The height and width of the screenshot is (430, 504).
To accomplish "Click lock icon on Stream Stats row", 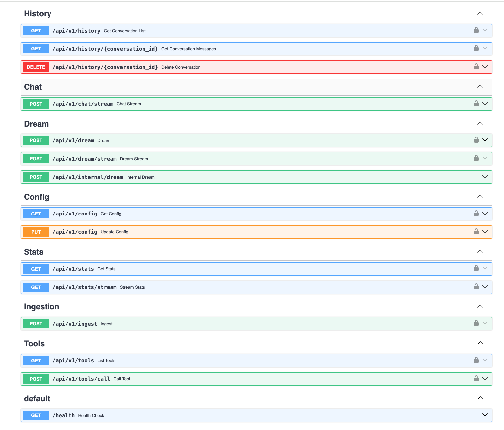I will [x=476, y=286].
